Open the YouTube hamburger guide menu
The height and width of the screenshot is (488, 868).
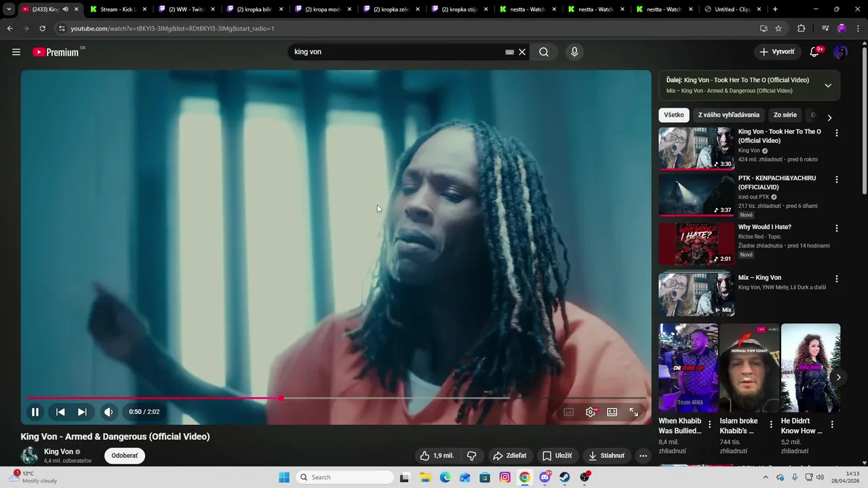(x=16, y=52)
